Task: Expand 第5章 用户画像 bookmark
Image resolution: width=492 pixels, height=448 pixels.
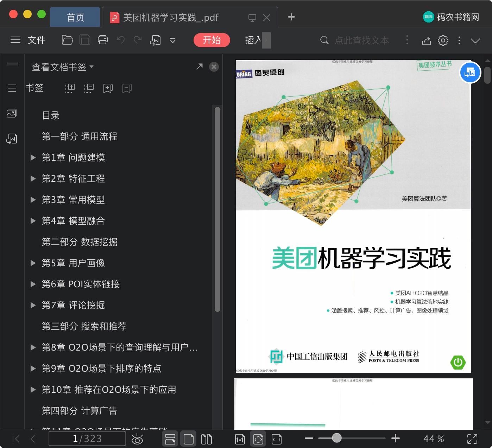Action: point(33,263)
